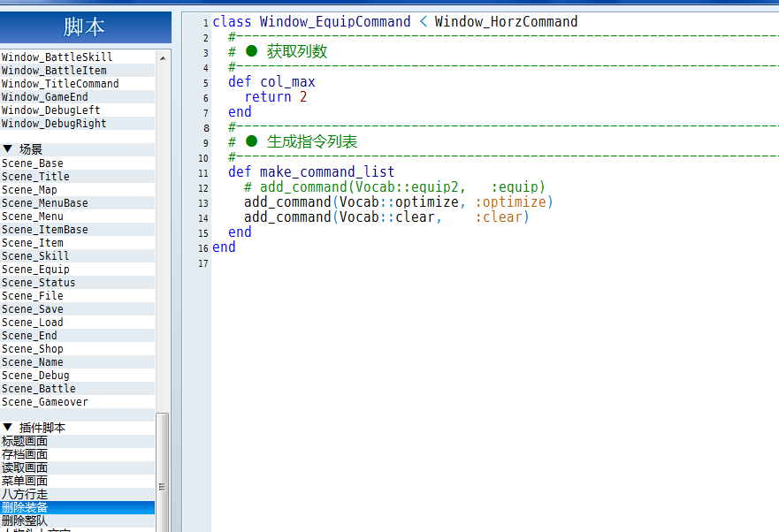Place cursor on return 2 line
The height and width of the screenshot is (532, 779).
[x=276, y=96]
